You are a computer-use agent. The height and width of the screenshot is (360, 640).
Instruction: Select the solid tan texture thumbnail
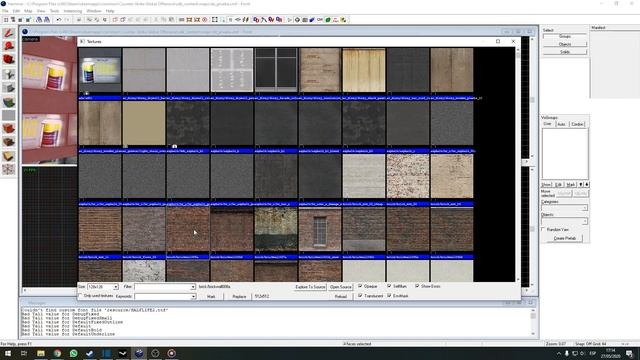tap(144, 123)
